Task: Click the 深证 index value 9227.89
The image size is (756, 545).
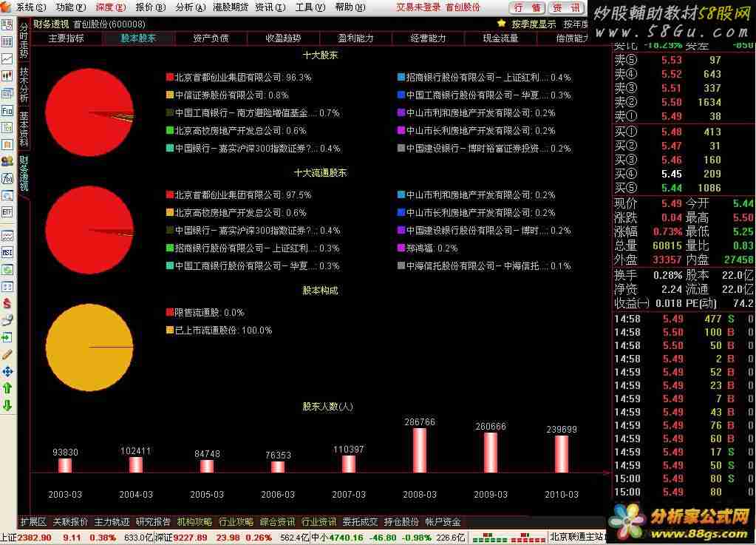Action: tap(190, 538)
